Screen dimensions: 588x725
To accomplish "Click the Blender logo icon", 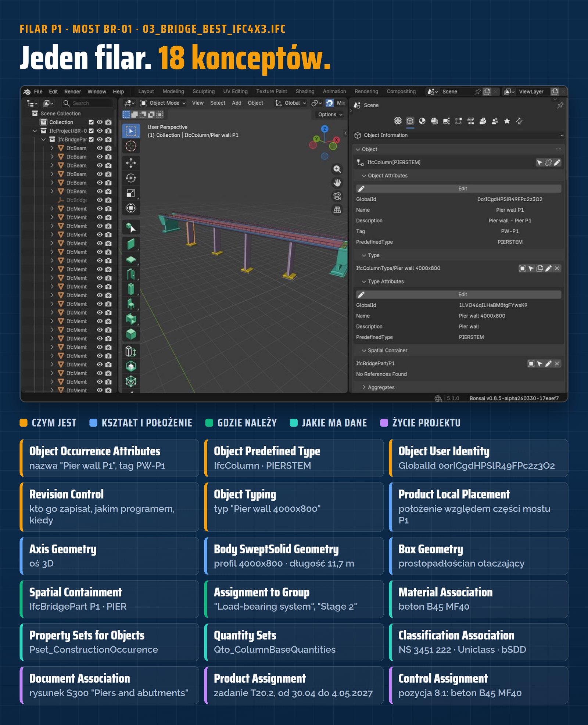I will click(27, 91).
